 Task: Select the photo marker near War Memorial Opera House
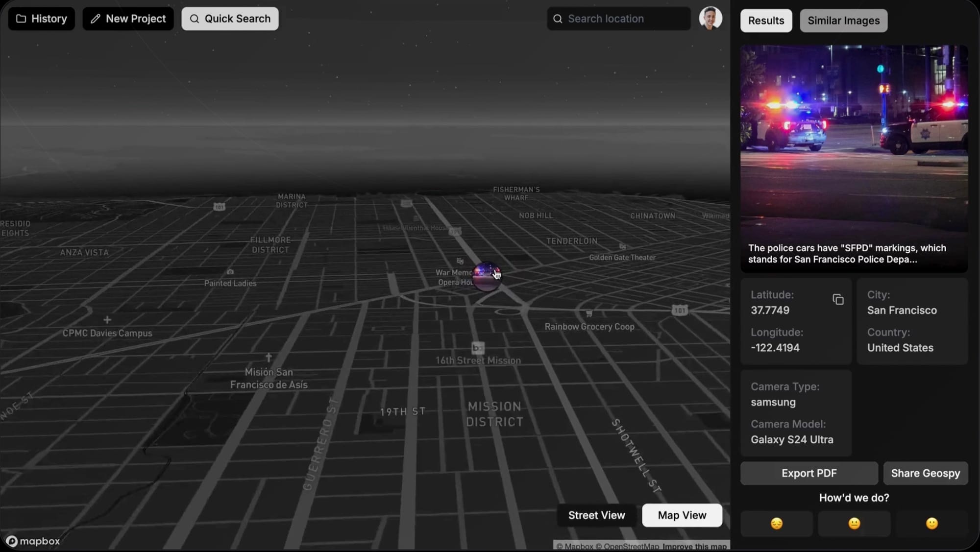pos(487,276)
